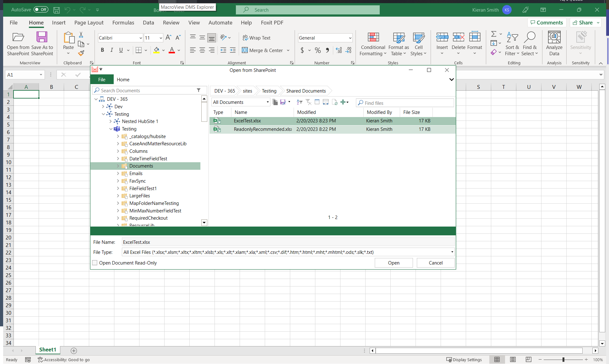The width and height of the screenshot is (609, 364).
Task: Open the File Type dropdown
Action: tap(452, 252)
